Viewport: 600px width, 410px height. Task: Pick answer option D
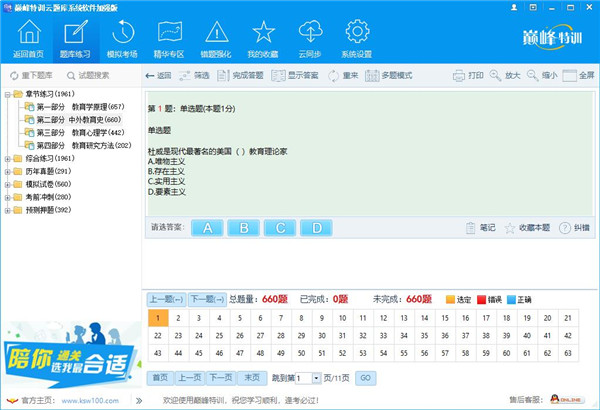pos(316,228)
